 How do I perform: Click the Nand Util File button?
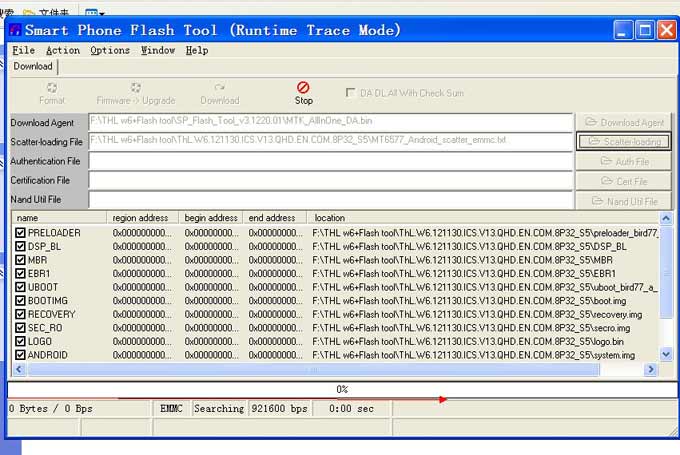pyautogui.click(x=624, y=201)
